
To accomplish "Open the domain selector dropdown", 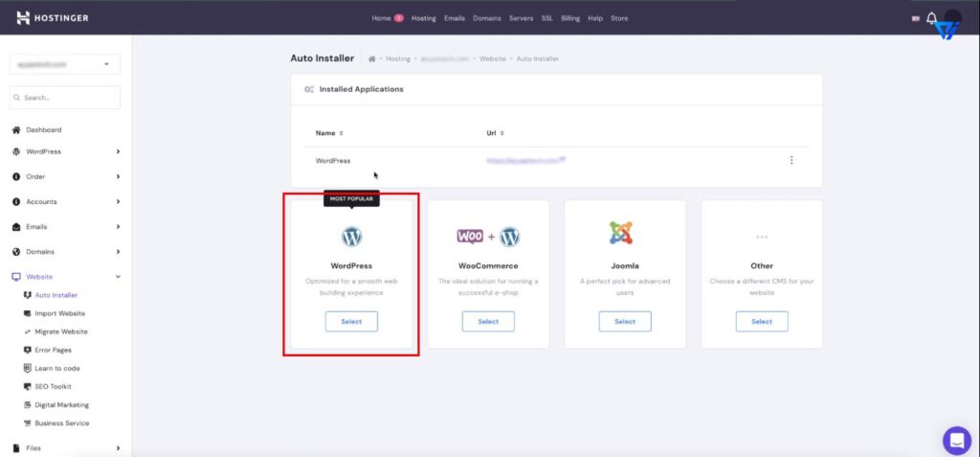I will [x=65, y=64].
